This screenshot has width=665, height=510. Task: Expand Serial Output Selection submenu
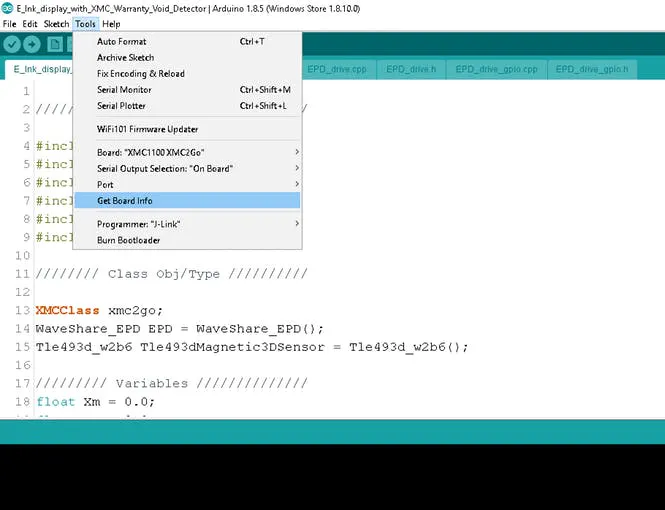tap(187, 168)
